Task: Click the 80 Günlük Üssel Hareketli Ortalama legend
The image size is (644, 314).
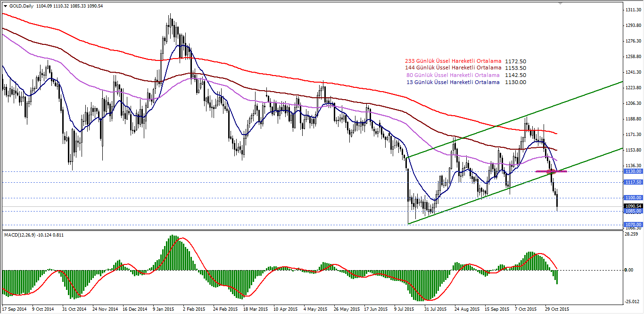Action: [453, 75]
